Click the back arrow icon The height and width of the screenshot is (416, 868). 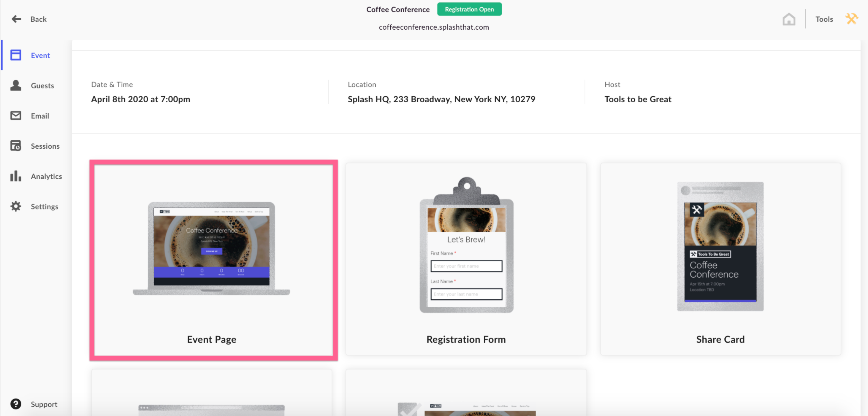point(16,19)
